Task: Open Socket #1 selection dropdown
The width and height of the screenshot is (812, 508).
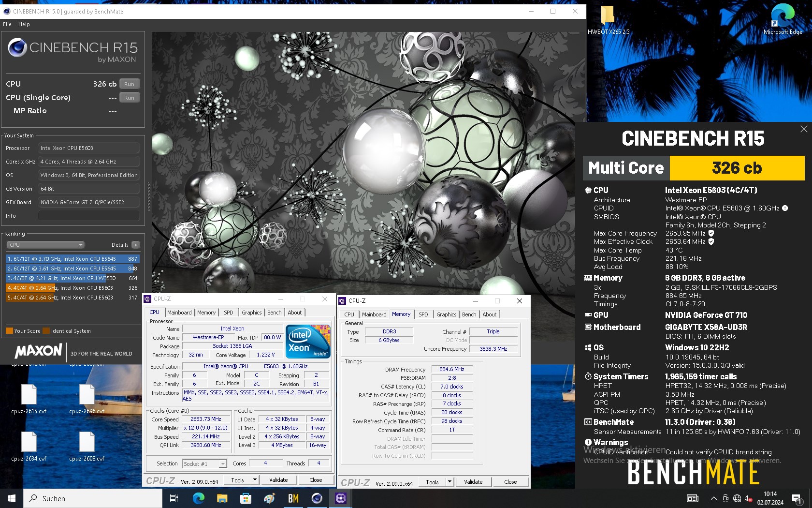Action: pyautogui.click(x=204, y=463)
